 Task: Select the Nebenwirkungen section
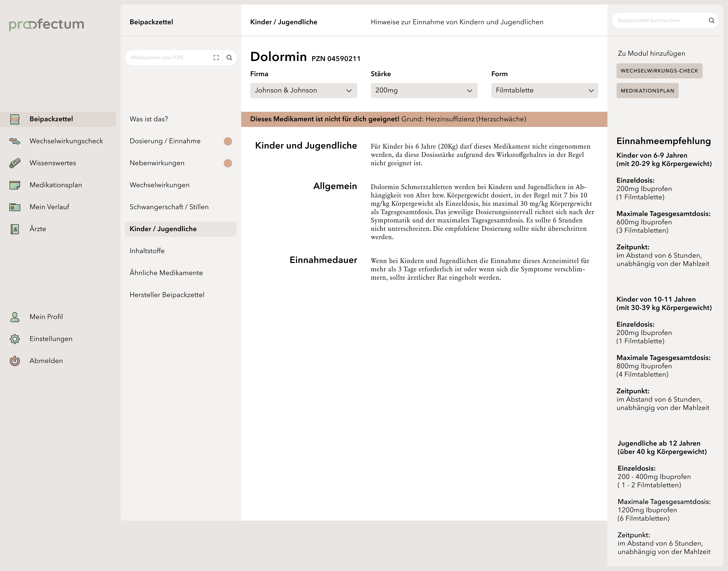(157, 163)
